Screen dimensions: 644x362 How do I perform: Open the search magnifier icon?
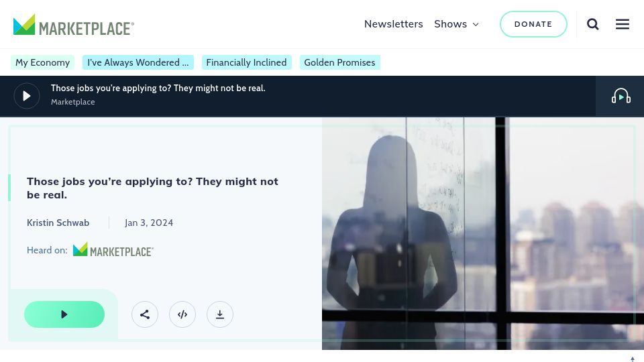(592, 24)
